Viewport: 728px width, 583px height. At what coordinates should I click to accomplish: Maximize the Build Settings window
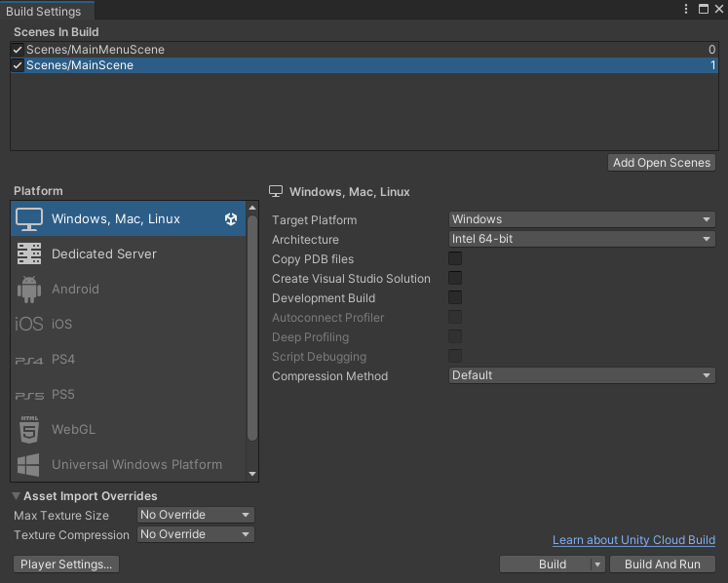point(704,10)
